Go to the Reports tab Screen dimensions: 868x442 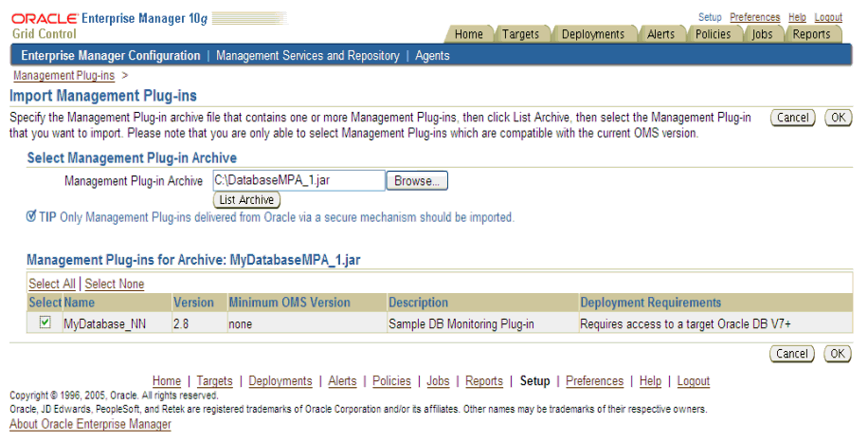[x=811, y=34]
